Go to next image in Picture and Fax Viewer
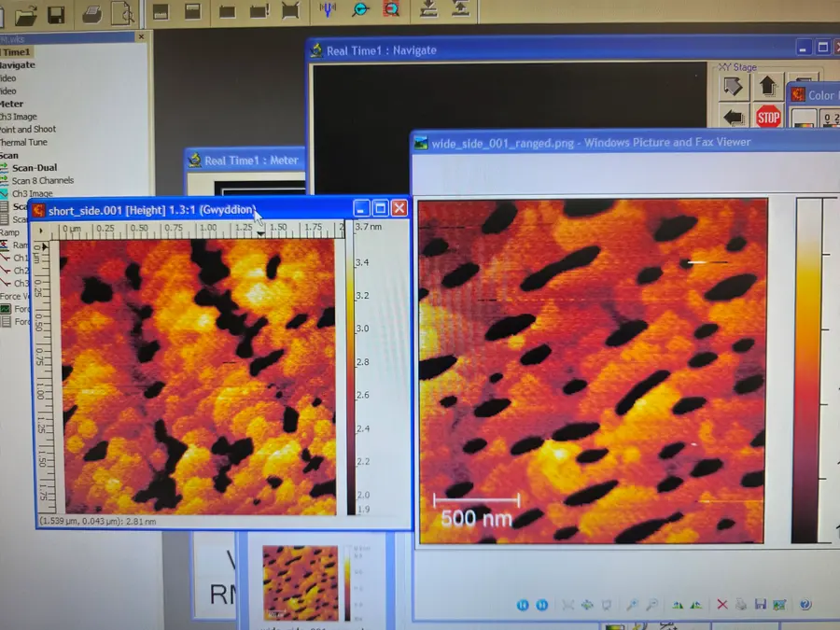 point(541,605)
